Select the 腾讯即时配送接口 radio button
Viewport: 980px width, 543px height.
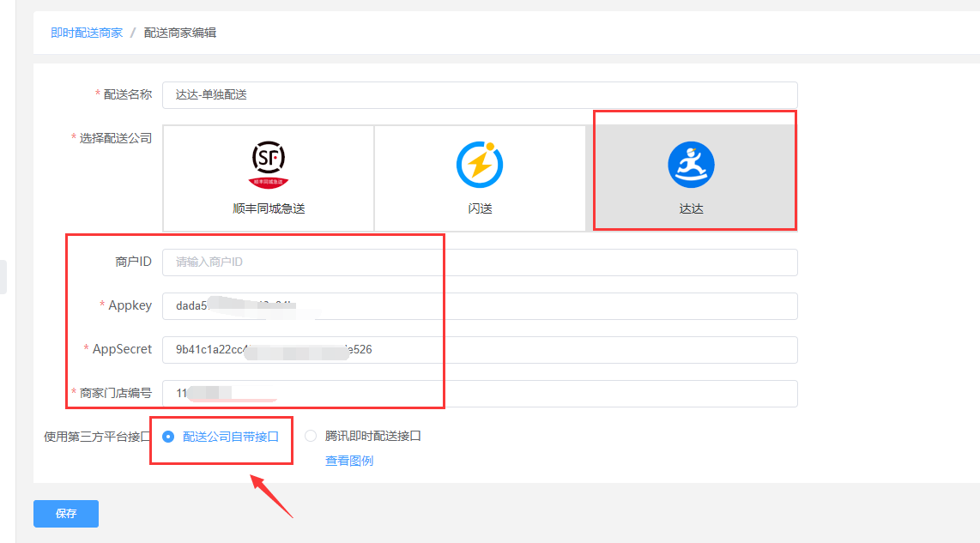[311, 436]
